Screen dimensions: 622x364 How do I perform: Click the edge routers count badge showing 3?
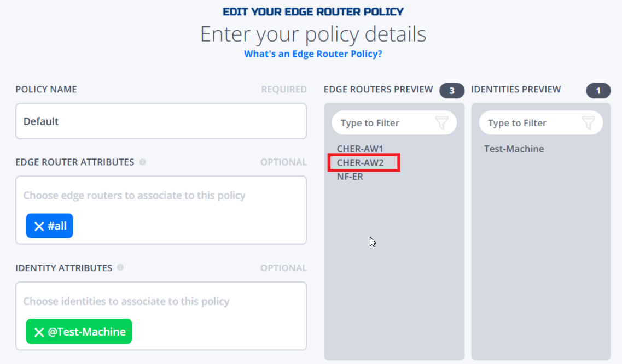click(x=452, y=91)
